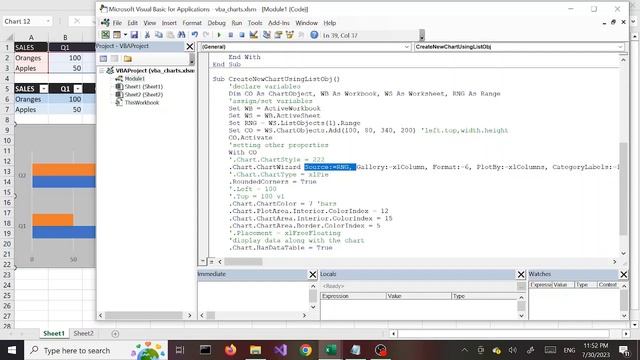640x360 pixels.
Task: Click the Procedure View button below code
Action: (x=203, y=261)
